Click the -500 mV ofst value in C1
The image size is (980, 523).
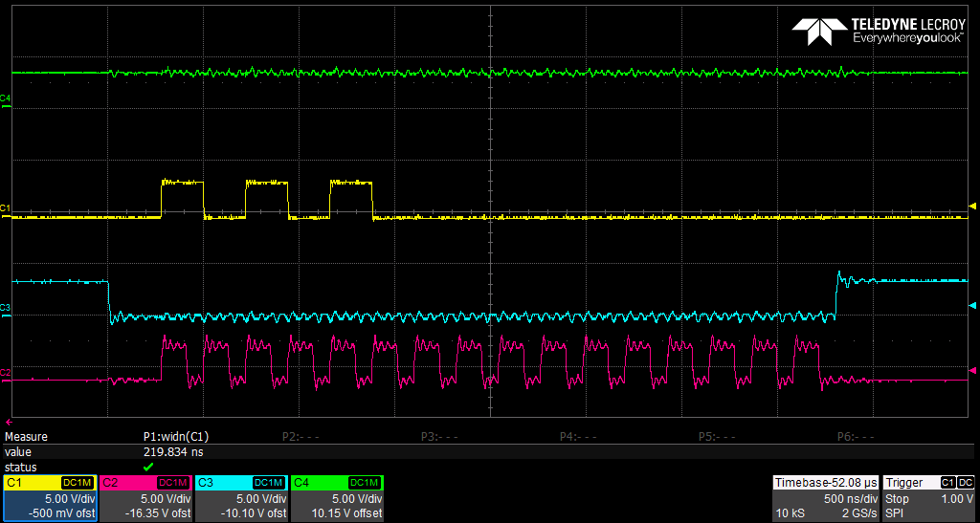tap(64, 513)
